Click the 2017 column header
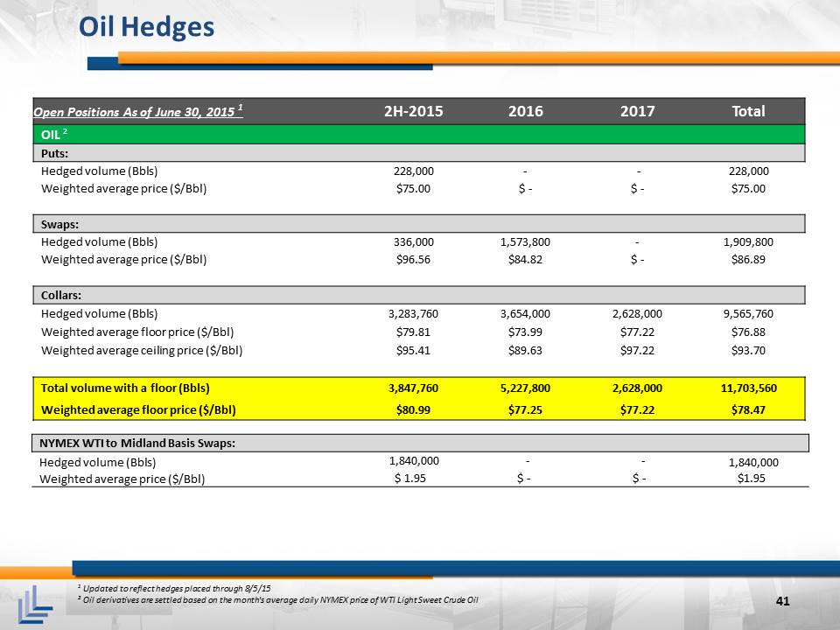 pyautogui.click(x=638, y=111)
